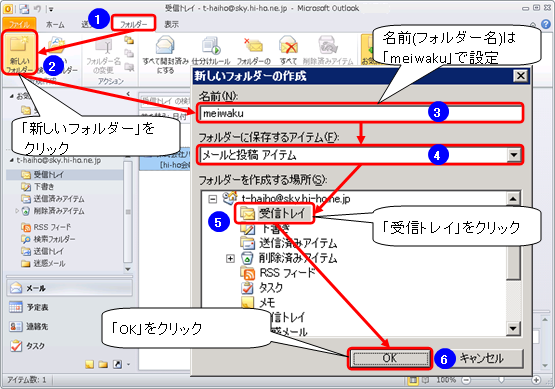
Task: Click the New Folder (新しいフォルダー) ribbon icon
Action: (19, 45)
